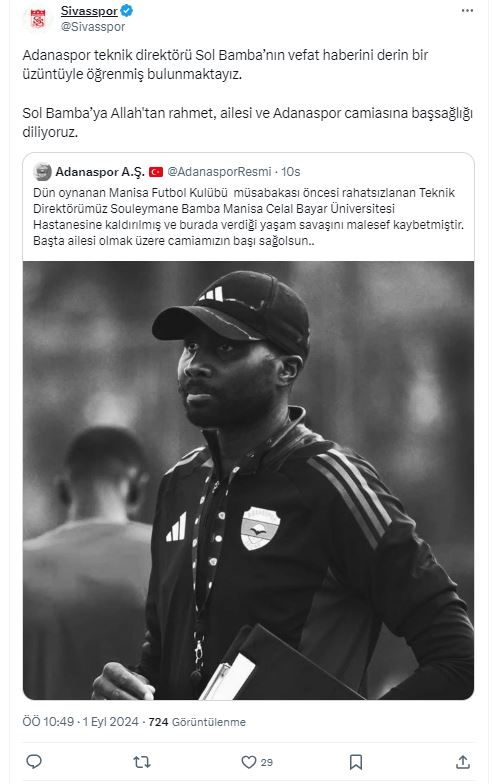
Task: Click the Adanaspor A.Ş. quoted avatar
Action: (x=42, y=172)
